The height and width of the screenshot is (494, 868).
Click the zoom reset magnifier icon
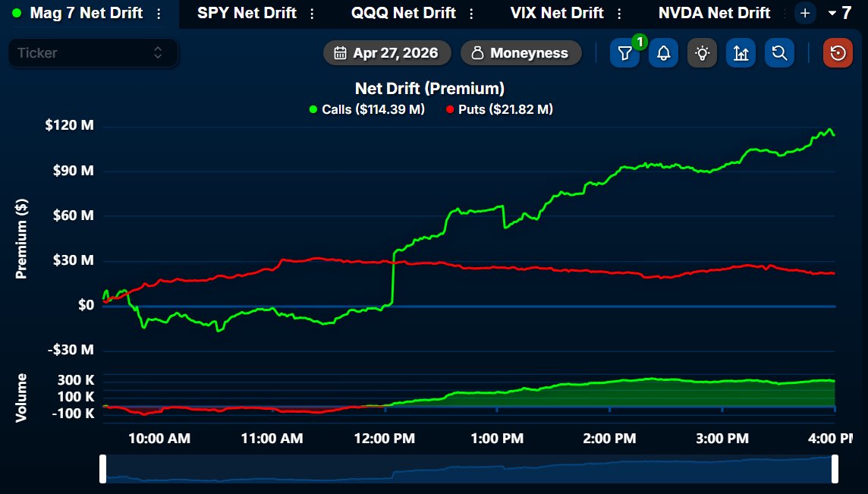(x=779, y=53)
